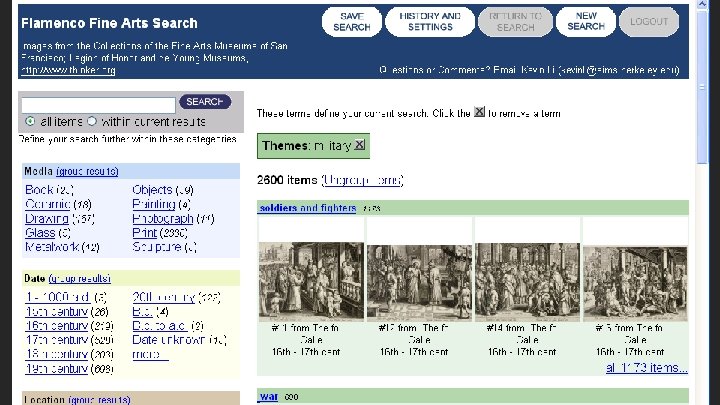Open HISTORY AND SETTINGS
This screenshot has height=405, width=720.
(430, 22)
